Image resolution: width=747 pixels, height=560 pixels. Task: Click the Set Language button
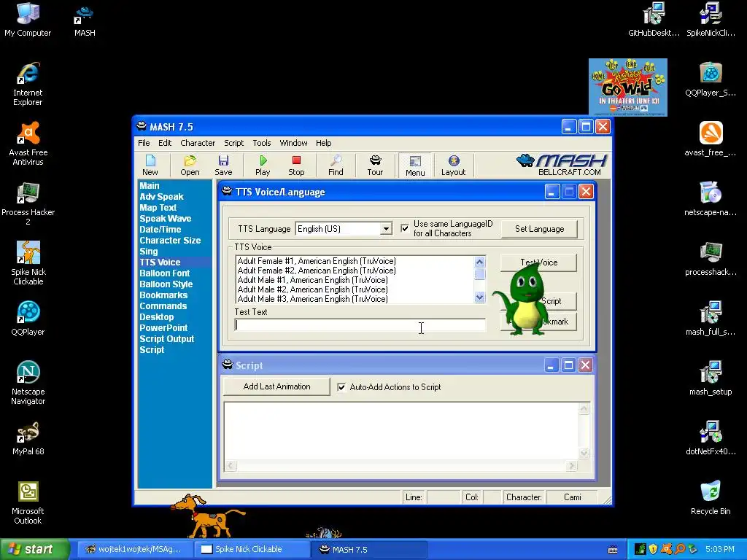pyautogui.click(x=539, y=229)
